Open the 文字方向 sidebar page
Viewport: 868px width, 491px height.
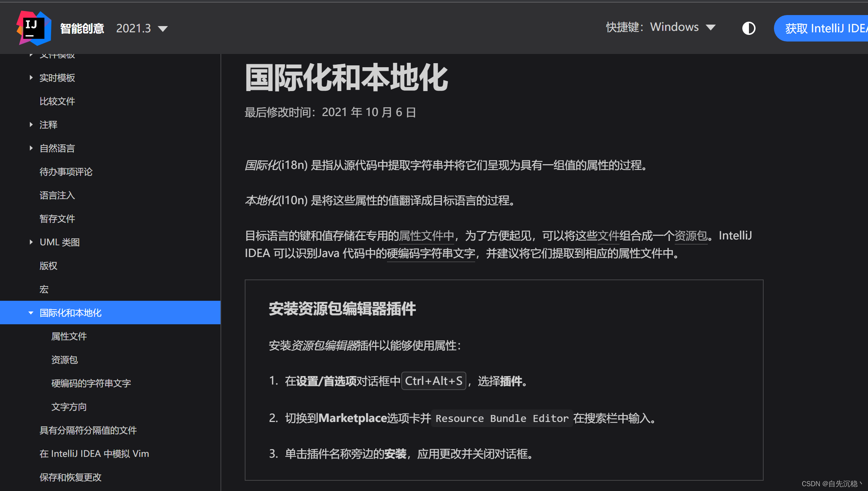(x=69, y=407)
